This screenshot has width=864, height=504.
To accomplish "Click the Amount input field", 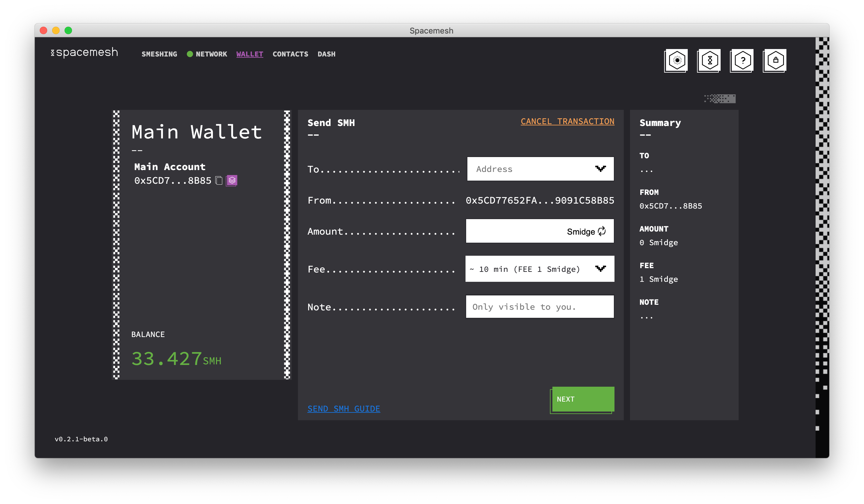I will pos(514,232).
